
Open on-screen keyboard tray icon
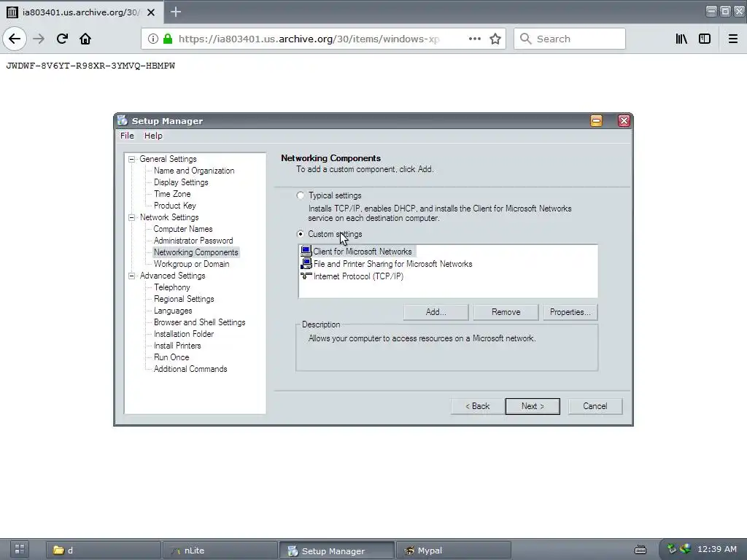(640, 550)
